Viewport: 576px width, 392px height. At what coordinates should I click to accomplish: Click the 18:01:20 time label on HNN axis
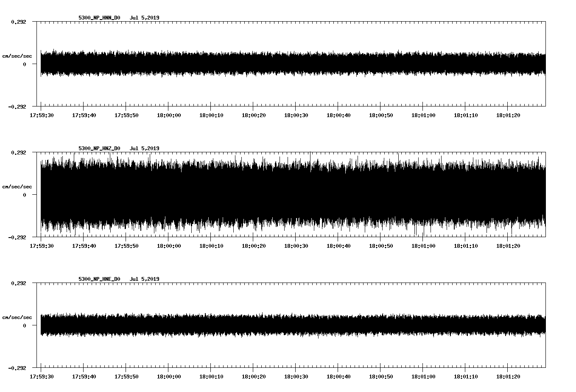(508, 115)
